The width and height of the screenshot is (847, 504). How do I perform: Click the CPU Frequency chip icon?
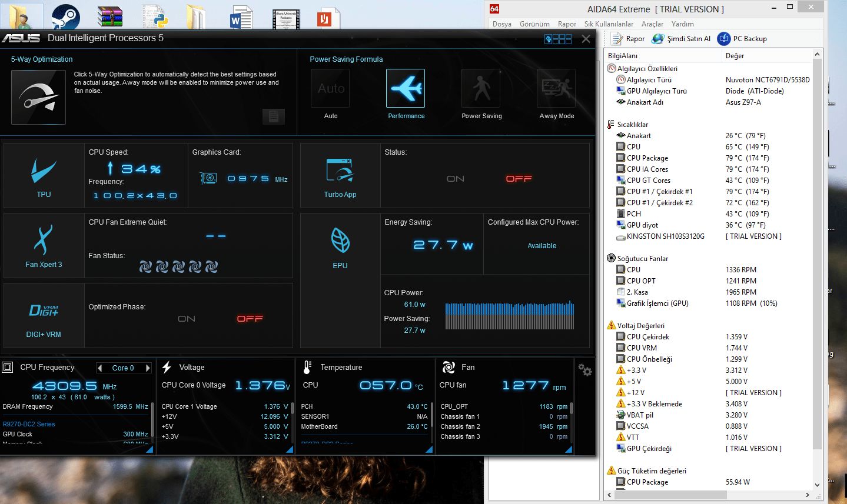pyautogui.click(x=8, y=368)
